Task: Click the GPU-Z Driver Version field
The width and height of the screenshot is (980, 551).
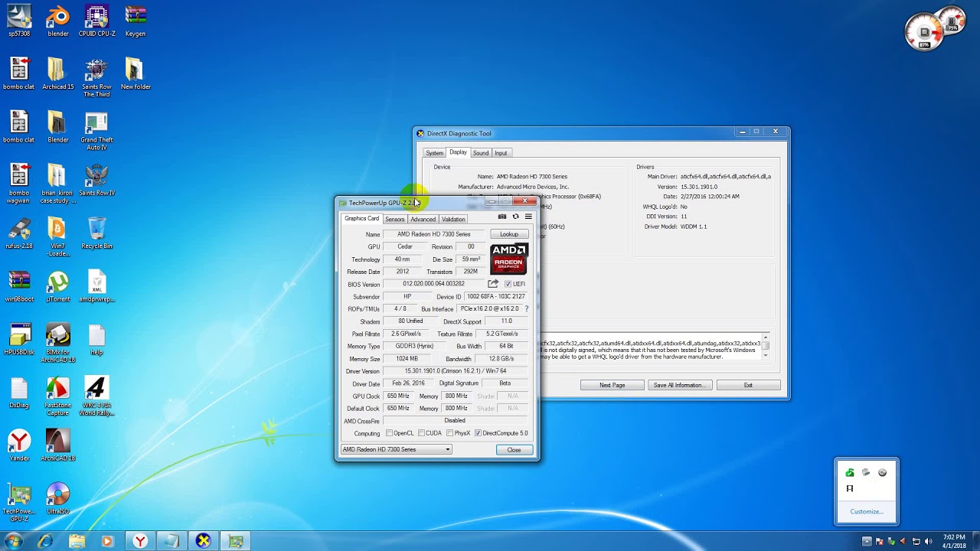Action: (456, 371)
